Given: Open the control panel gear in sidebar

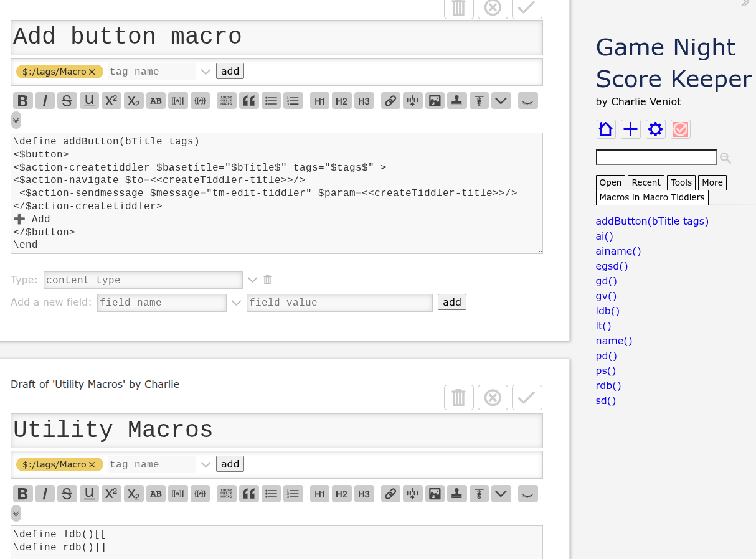Looking at the screenshot, I should point(655,129).
